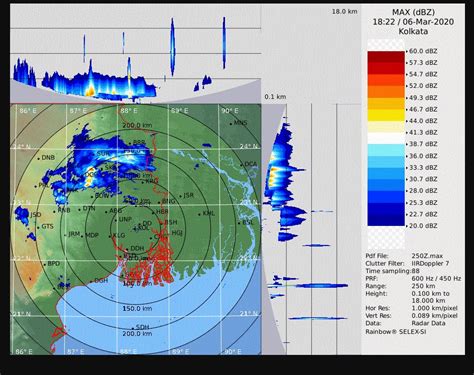474x375 pixels.
Task: Select the DNB station label
Action: point(48,158)
